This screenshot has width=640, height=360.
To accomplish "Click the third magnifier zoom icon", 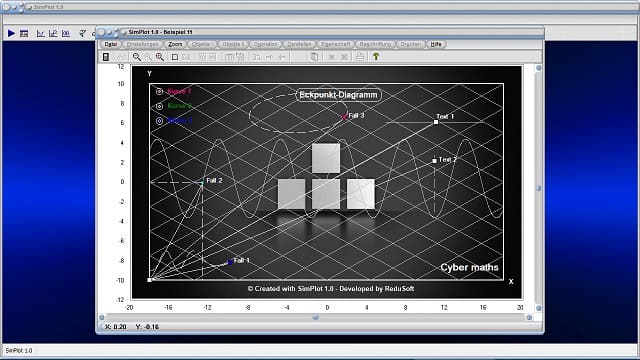I will [160, 57].
